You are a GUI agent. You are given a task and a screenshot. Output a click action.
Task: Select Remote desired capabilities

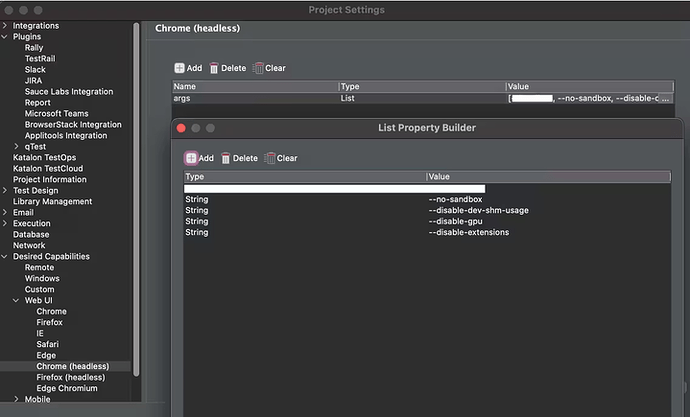39,267
